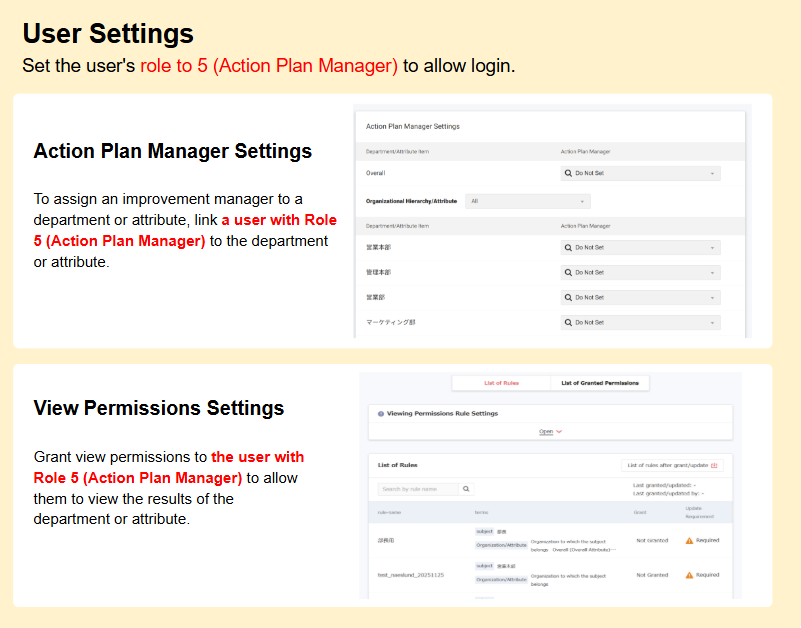Click the 'Search by rule name' input field

pyautogui.click(x=418, y=489)
